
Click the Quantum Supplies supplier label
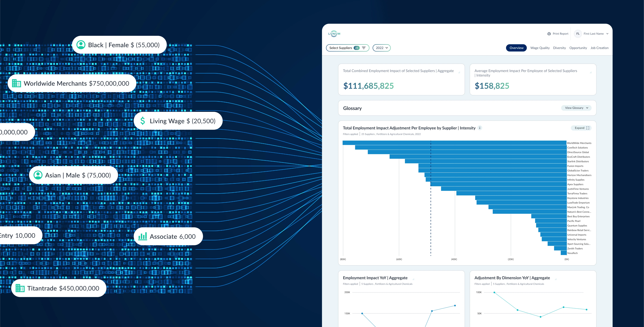coord(577,226)
